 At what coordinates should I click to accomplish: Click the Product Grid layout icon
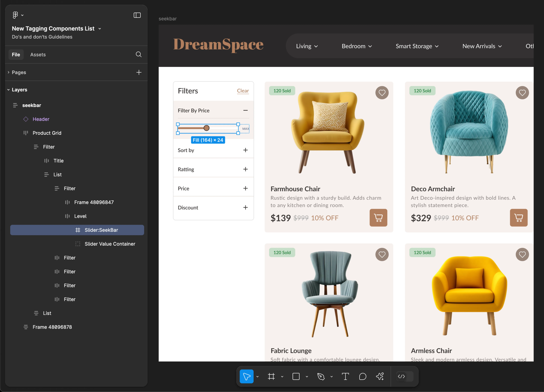[26, 133]
